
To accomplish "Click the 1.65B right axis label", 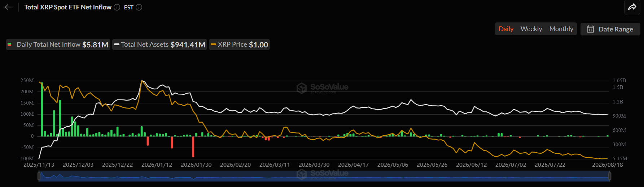I will [x=619, y=80].
